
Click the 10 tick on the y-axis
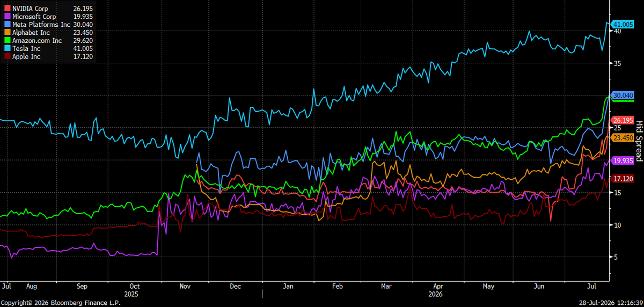tap(618, 225)
